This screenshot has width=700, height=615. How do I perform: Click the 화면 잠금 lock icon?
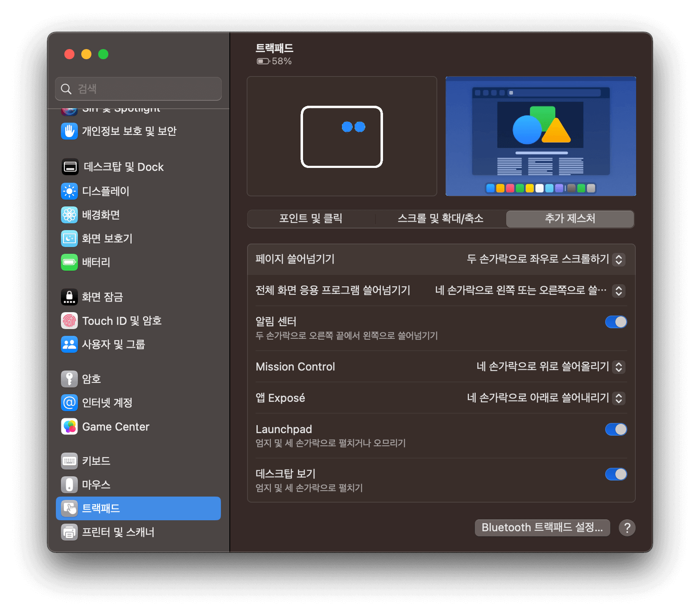(69, 297)
